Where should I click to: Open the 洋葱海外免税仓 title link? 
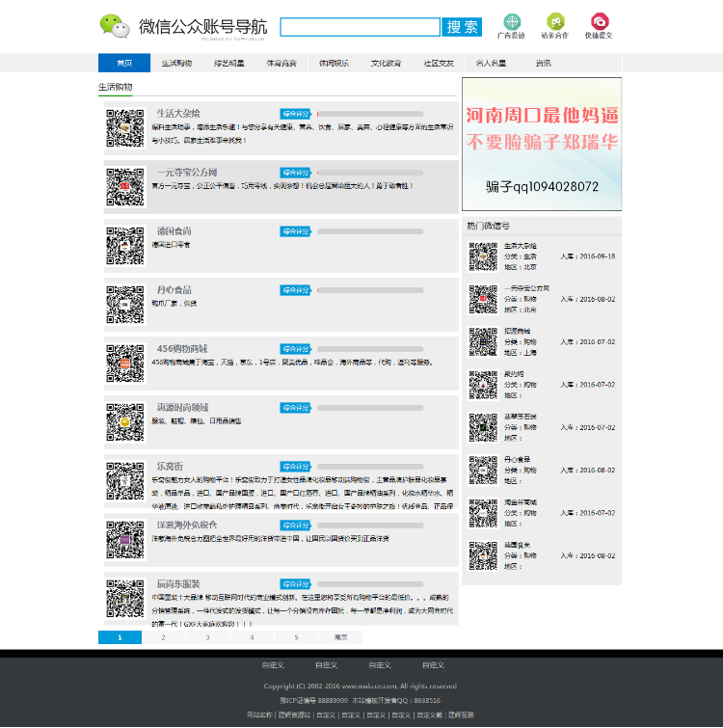point(187,526)
